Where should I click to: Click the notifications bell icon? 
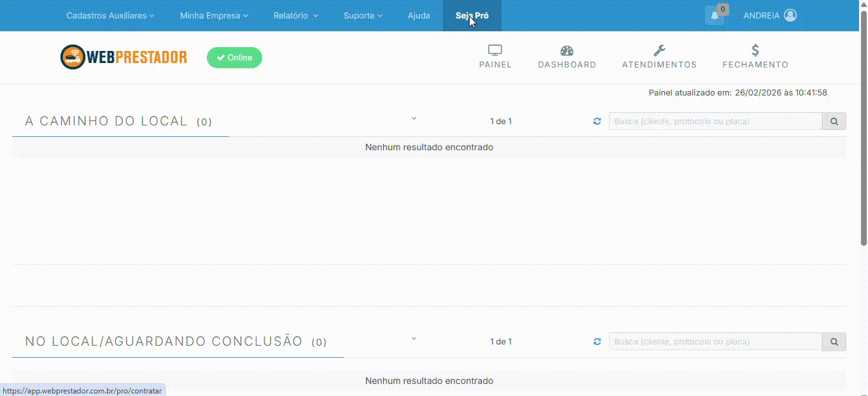[715, 16]
